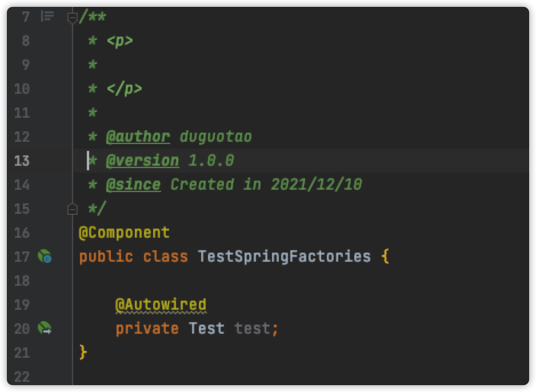The image size is (536, 392).
Task: Click the @since tag in the Javadoc
Action: click(x=133, y=185)
